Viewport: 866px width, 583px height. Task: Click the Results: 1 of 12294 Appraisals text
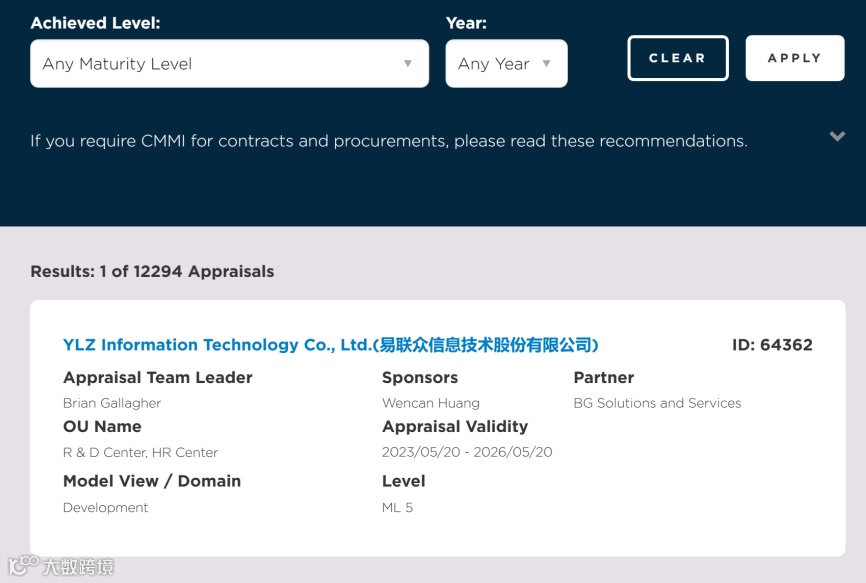pos(152,272)
